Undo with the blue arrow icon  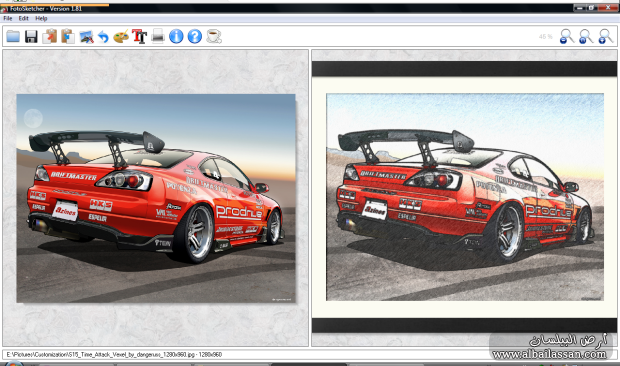pyautogui.click(x=103, y=37)
